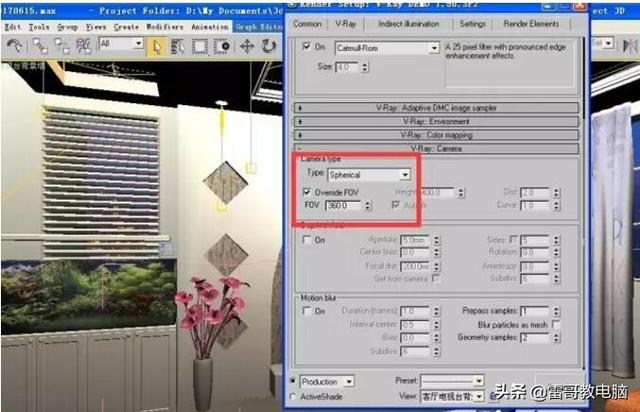This screenshot has width=640, height=412.
Task: Select the Unlink Selection tool
Action: pos(62,46)
